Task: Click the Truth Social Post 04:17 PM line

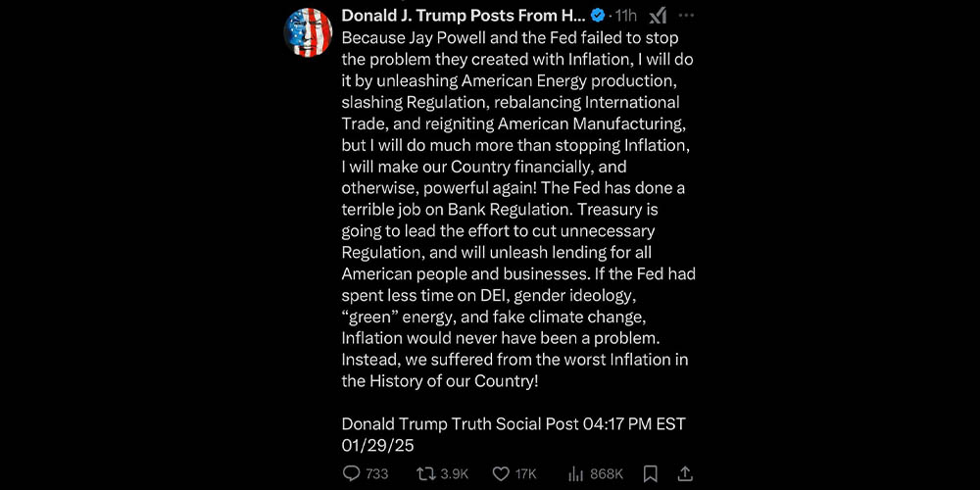Action: point(514,423)
